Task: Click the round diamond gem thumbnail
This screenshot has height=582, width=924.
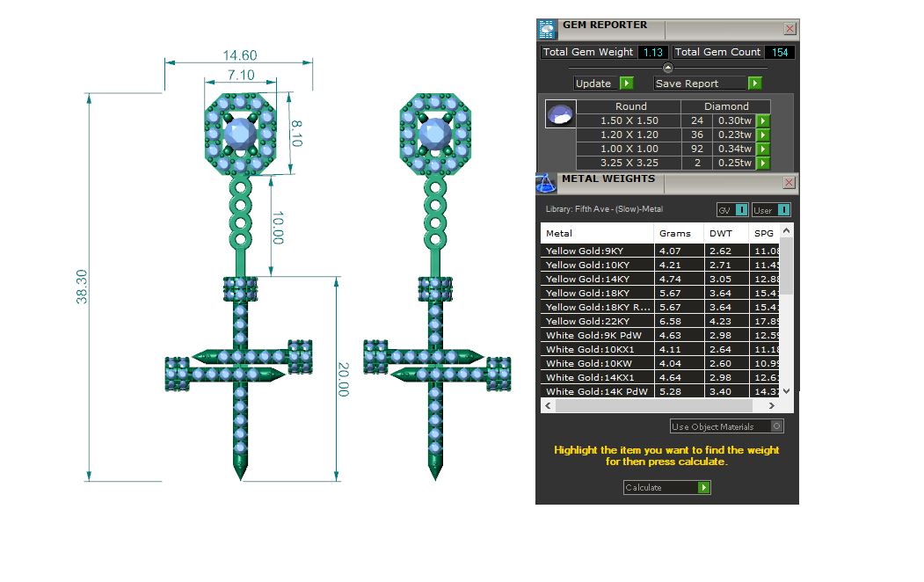Action: click(560, 113)
